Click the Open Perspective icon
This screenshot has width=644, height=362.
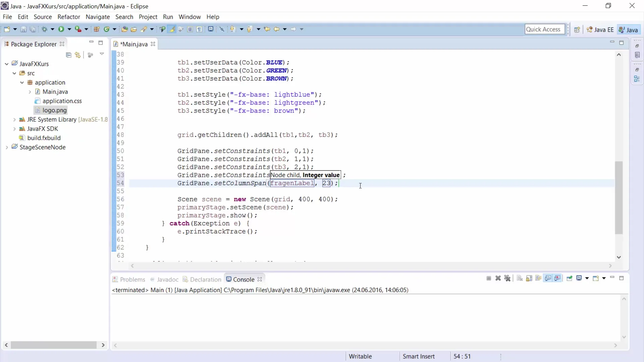click(577, 29)
